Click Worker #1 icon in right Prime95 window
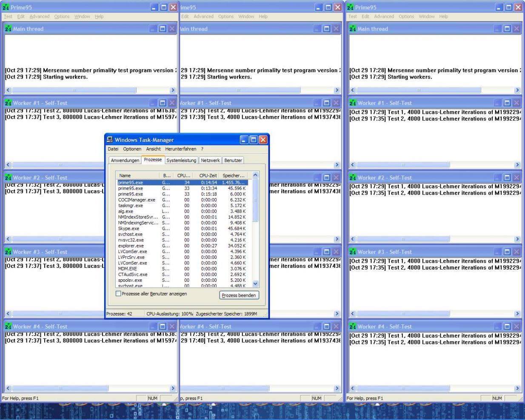This screenshot has width=525, height=420. [x=352, y=103]
